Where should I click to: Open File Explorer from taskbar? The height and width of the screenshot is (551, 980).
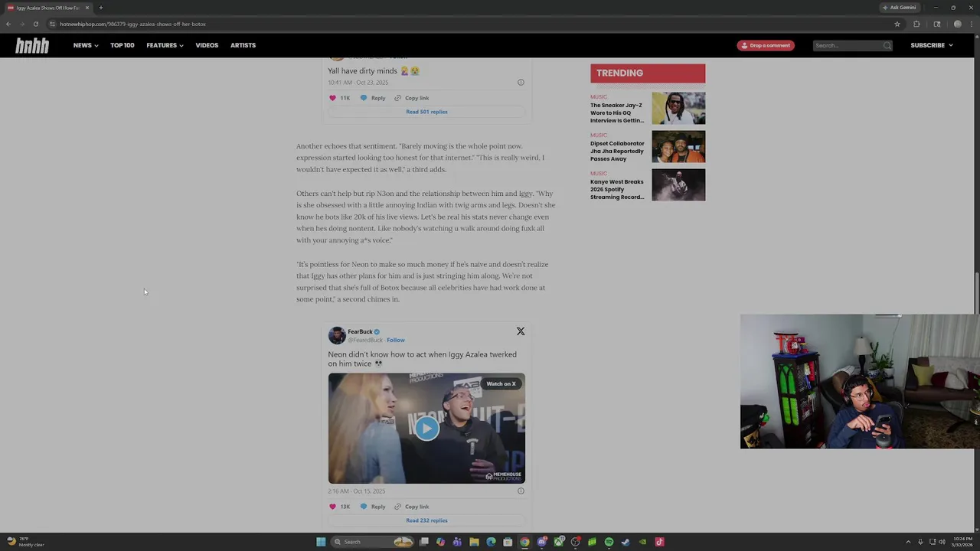pos(474,542)
